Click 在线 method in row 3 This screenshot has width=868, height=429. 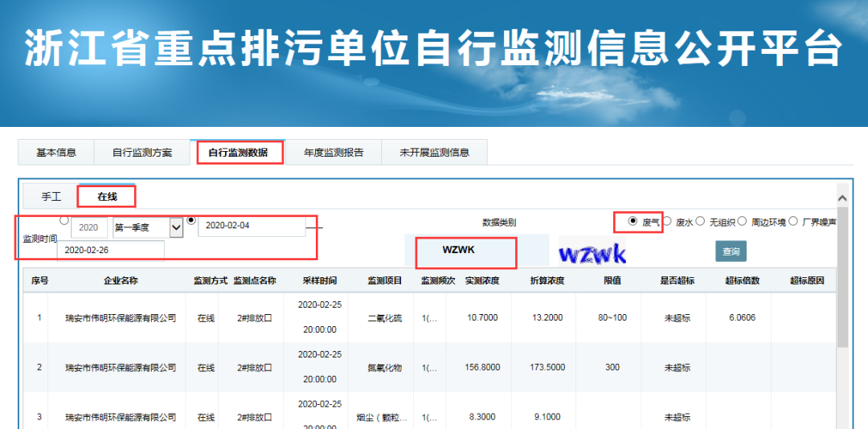point(206,418)
